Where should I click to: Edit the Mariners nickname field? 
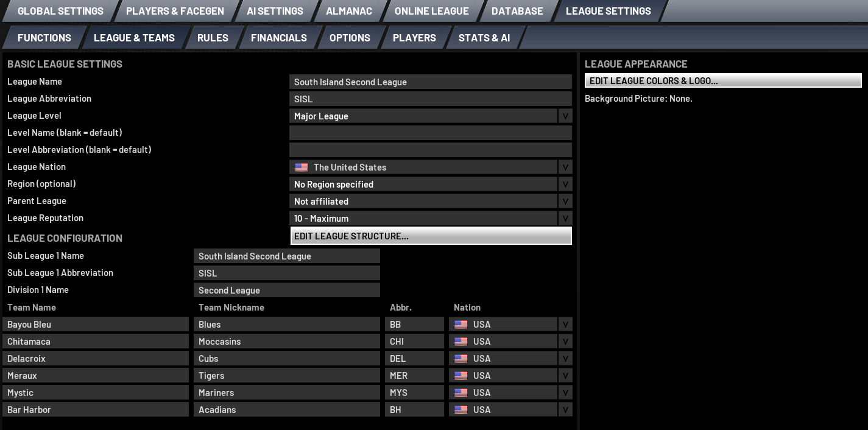287,392
